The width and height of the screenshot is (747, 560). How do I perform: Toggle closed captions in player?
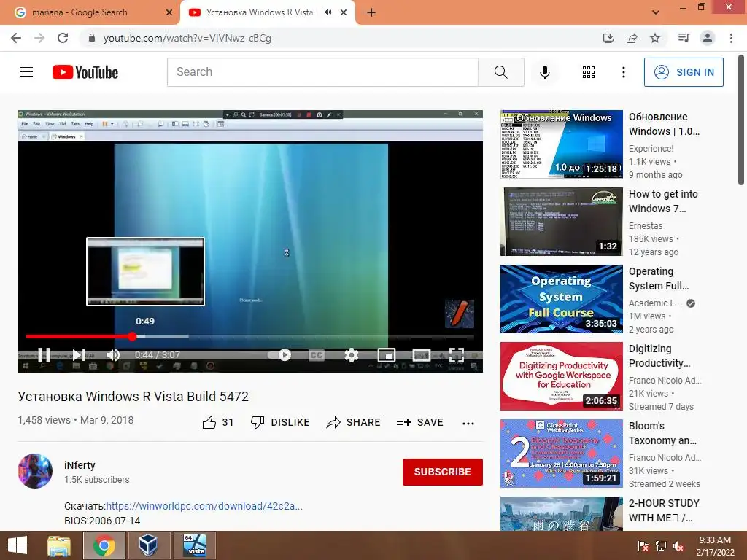pyautogui.click(x=317, y=355)
